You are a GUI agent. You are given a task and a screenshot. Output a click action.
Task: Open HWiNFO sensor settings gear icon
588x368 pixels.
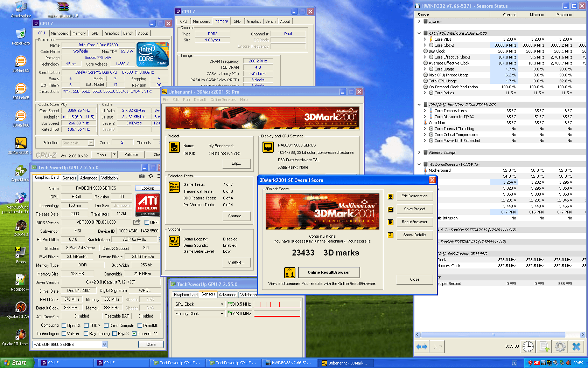point(560,347)
